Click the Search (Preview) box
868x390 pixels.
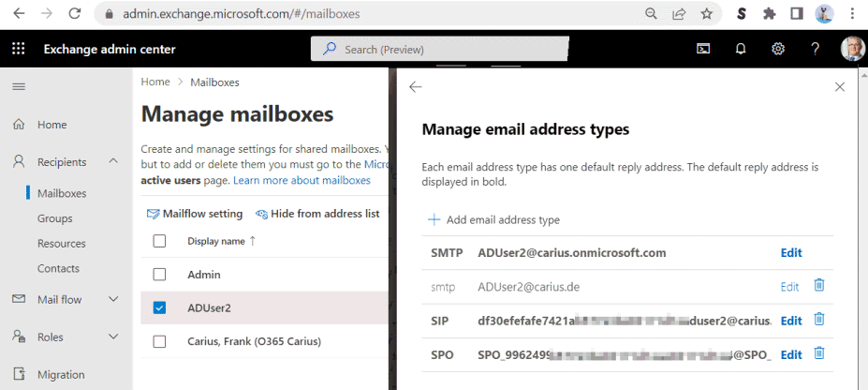(440, 50)
